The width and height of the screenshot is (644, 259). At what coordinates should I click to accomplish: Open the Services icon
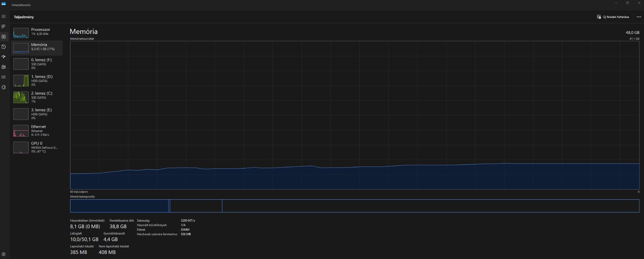(x=4, y=87)
